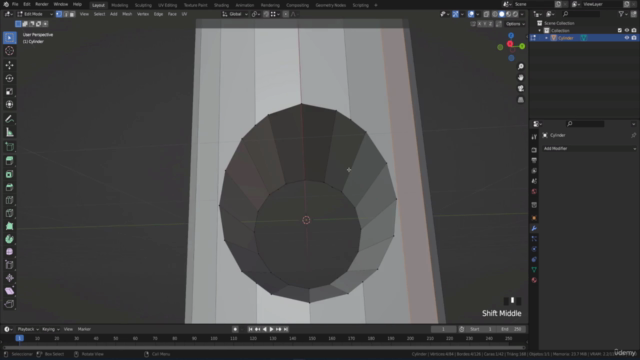Click the timeline horizontal scrollbar
640x360 pixels.
point(264,347)
